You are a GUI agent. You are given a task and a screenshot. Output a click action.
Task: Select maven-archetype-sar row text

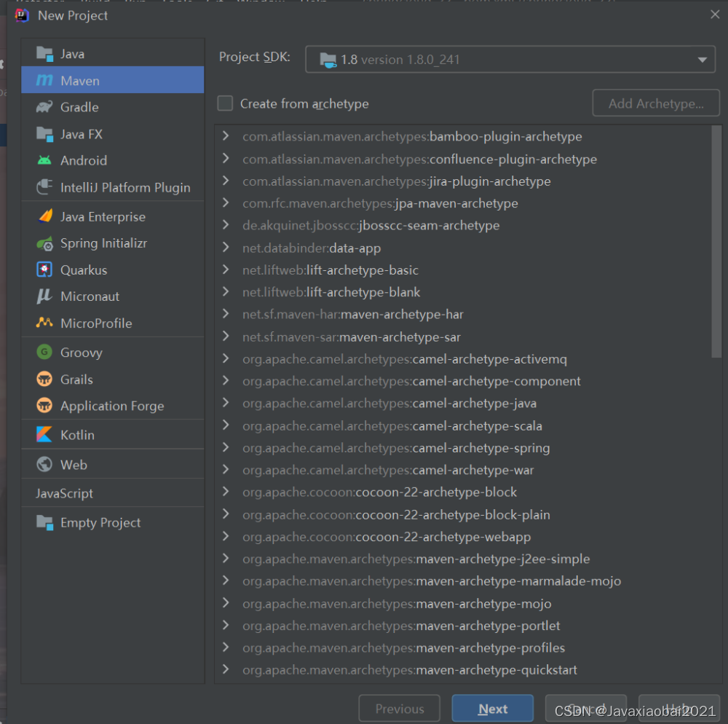coord(352,337)
